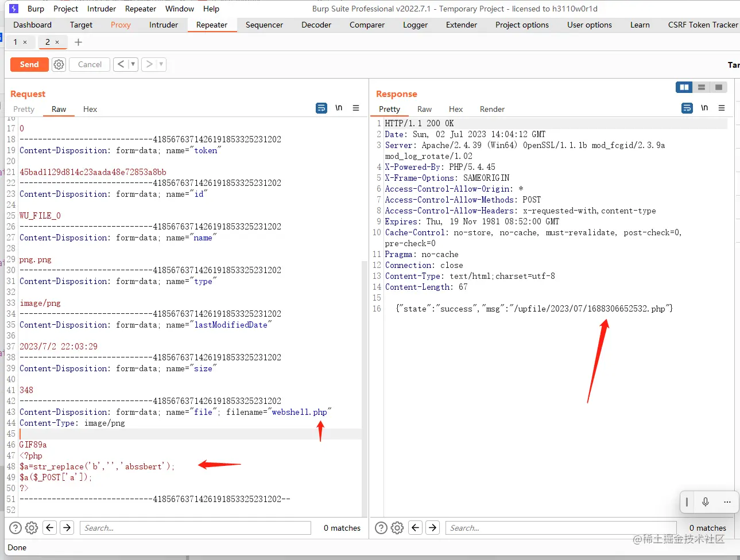Go forward to the next request in history
The height and width of the screenshot is (560, 740).
click(x=149, y=64)
